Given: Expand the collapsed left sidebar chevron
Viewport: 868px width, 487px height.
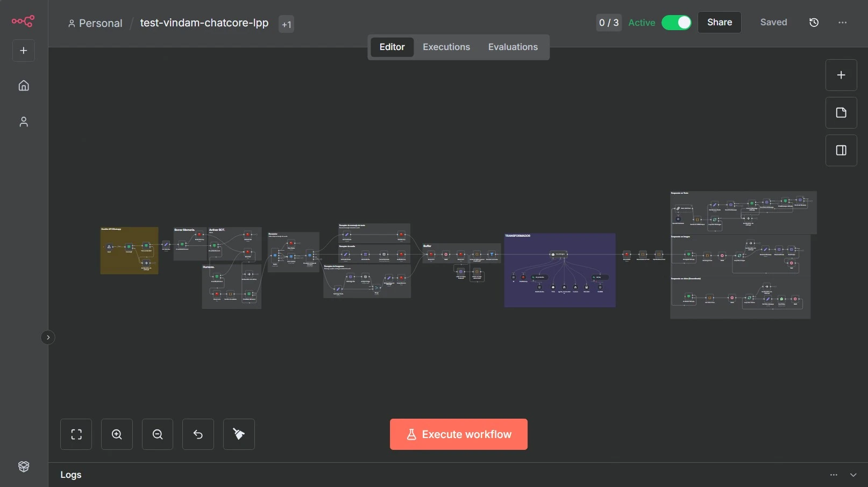Looking at the screenshot, I should [48, 337].
